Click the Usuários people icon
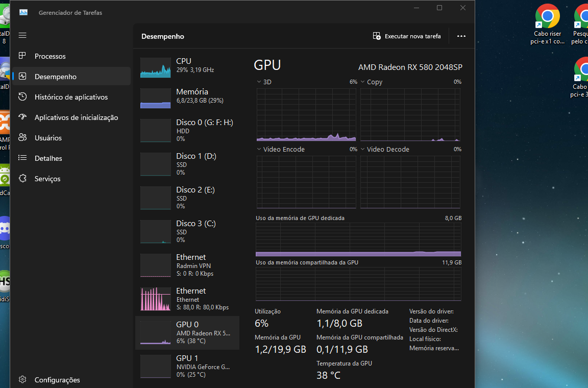588x388 pixels. 22,137
